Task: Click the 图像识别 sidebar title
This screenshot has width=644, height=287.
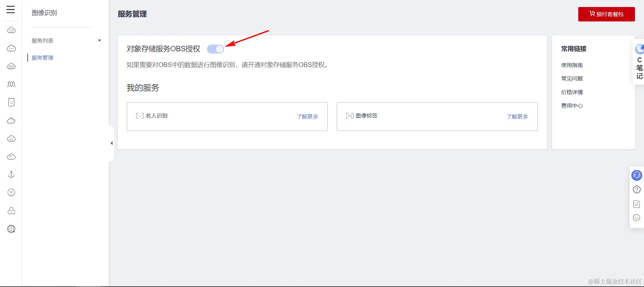Action: click(x=44, y=13)
